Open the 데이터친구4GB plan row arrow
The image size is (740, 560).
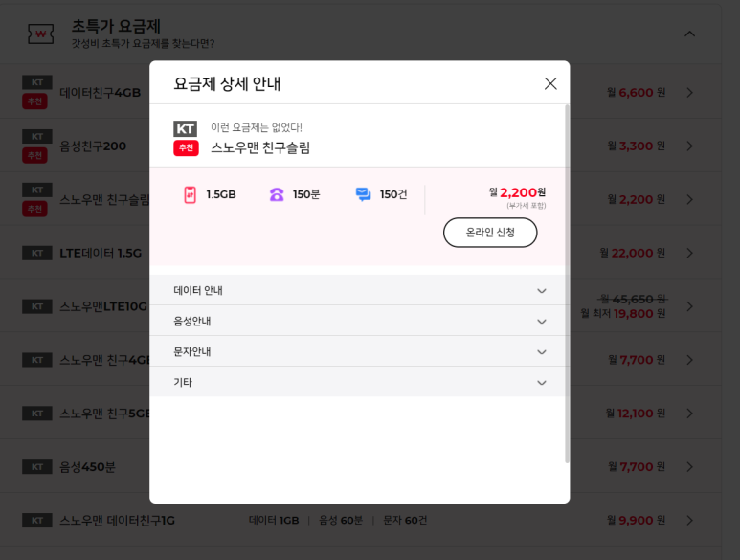coord(689,93)
